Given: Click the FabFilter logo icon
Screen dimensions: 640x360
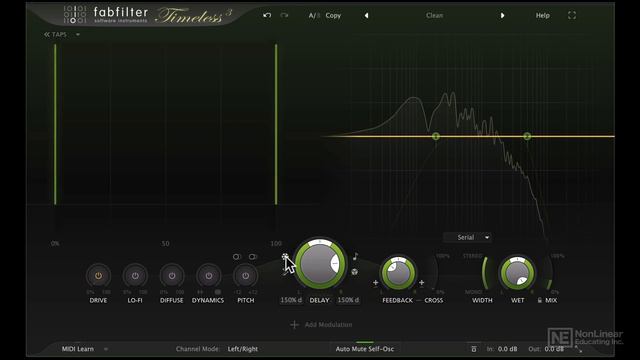Looking at the screenshot, I should (75, 14).
